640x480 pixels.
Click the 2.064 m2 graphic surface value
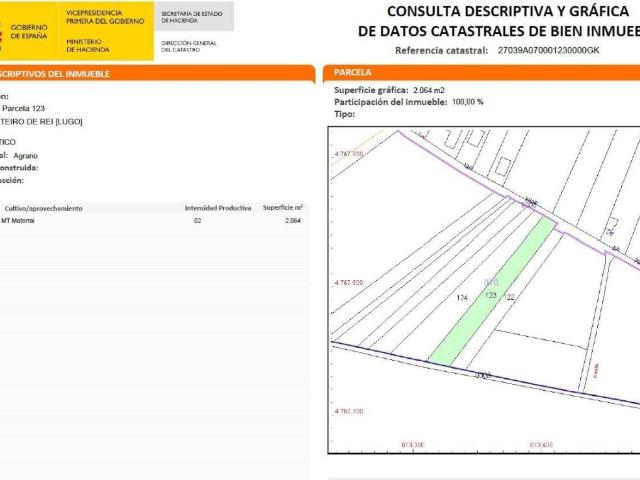(x=429, y=90)
